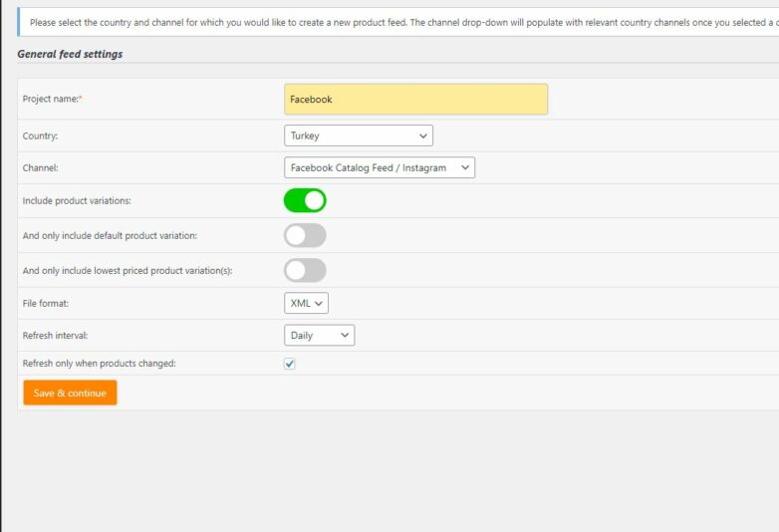The width and height of the screenshot is (779, 532).
Task: Click the blue-bordered info notice at top
Action: click(398, 22)
